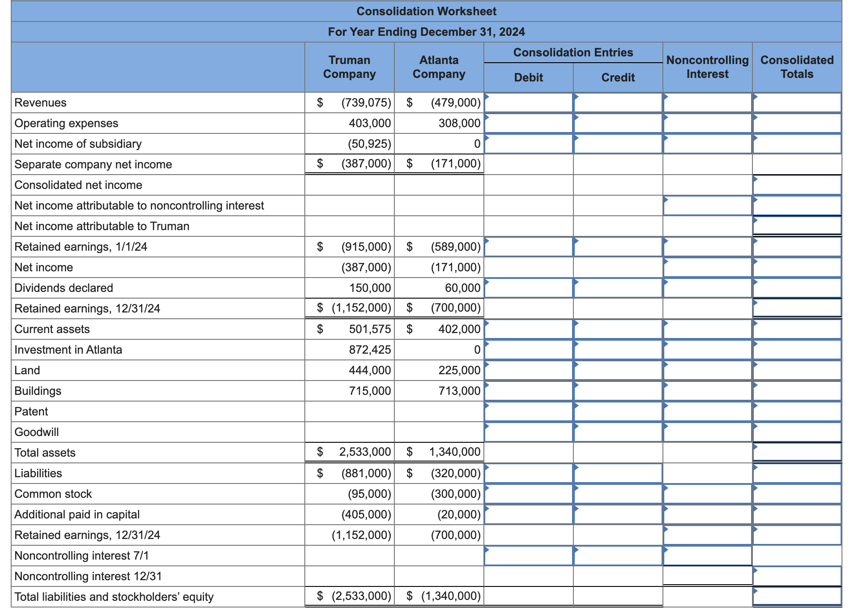Viewport: 863px width, 616px height.
Task: Click Net income of subsidiary Debit cell
Action: click(x=529, y=144)
